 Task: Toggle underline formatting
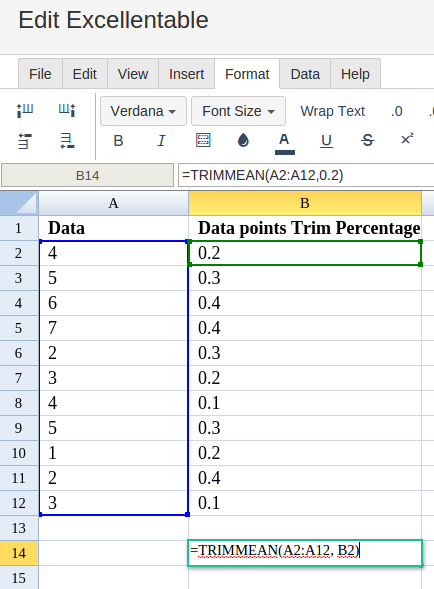(x=326, y=141)
